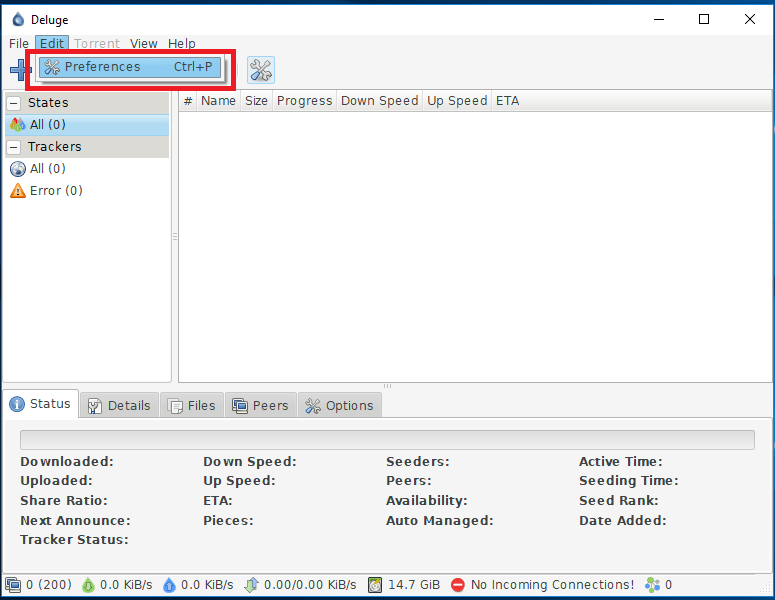Click the Add Torrent plus icon
Image resolution: width=775 pixels, height=600 pixels.
[x=20, y=70]
